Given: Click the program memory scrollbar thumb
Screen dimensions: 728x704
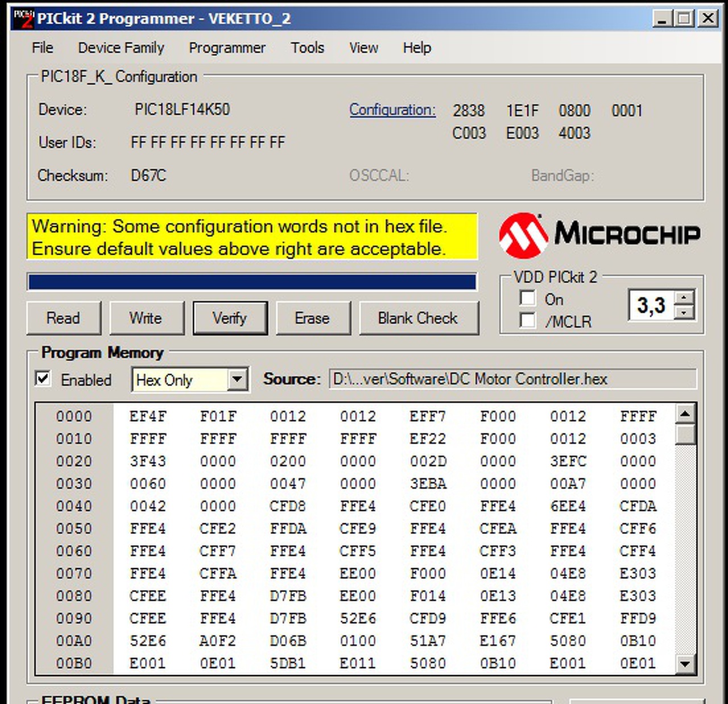Looking at the screenshot, I should [685, 434].
